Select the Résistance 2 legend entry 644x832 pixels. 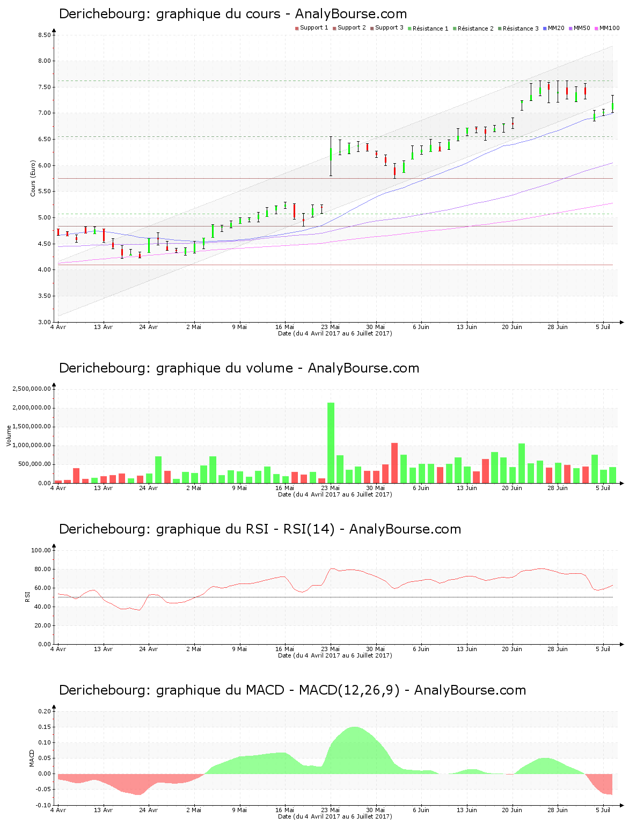[x=473, y=28]
